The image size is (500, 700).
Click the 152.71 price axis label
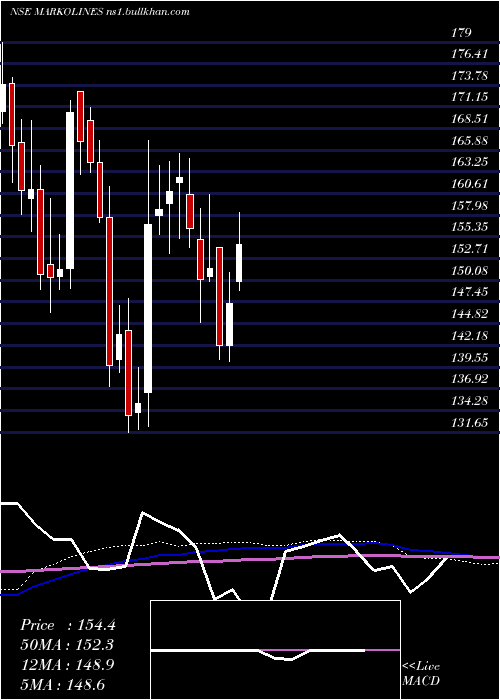[470, 249]
